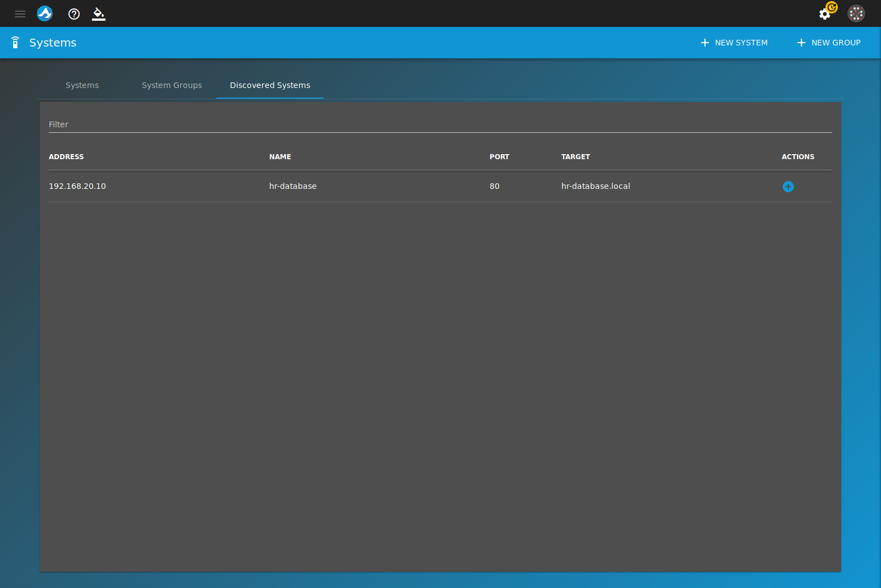Open the help question mark icon
The image size is (881, 588).
coord(74,14)
